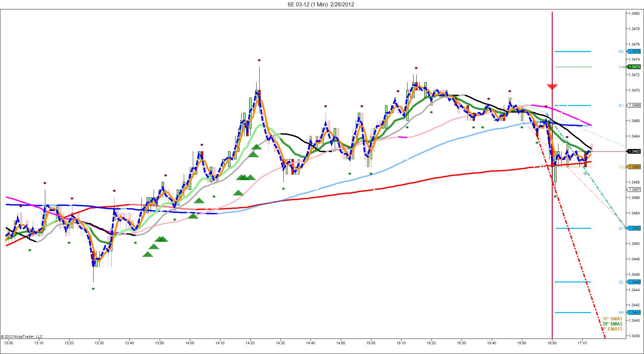This screenshot has height=354, width=644.
Task: Click the red down-arrow sell signal marker
Action: coord(552,87)
